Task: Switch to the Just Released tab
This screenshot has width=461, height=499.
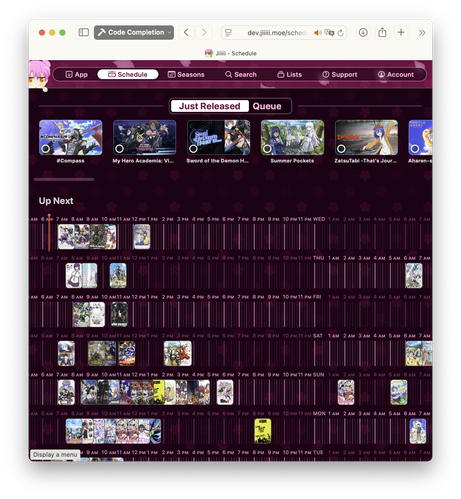Action: (210, 106)
